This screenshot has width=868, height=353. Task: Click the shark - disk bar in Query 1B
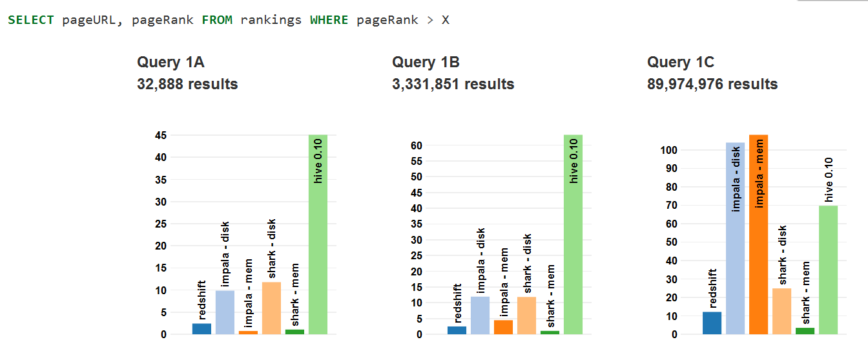pyautogui.click(x=526, y=316)
